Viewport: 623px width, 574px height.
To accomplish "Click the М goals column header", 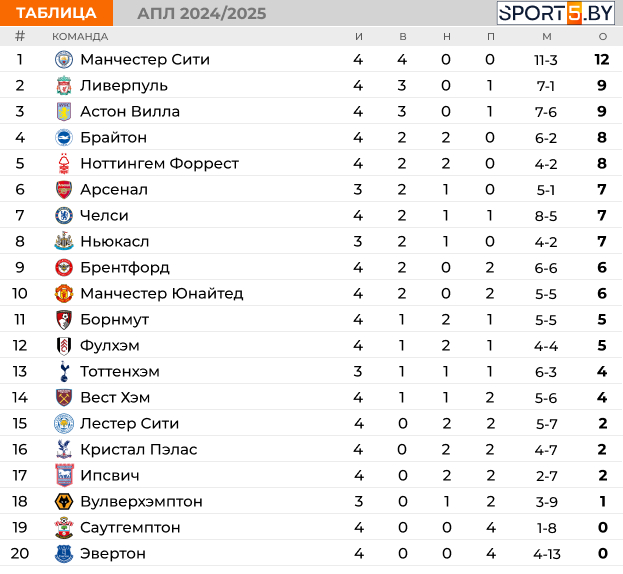I will pyautogui.click(x=547, y=37).
